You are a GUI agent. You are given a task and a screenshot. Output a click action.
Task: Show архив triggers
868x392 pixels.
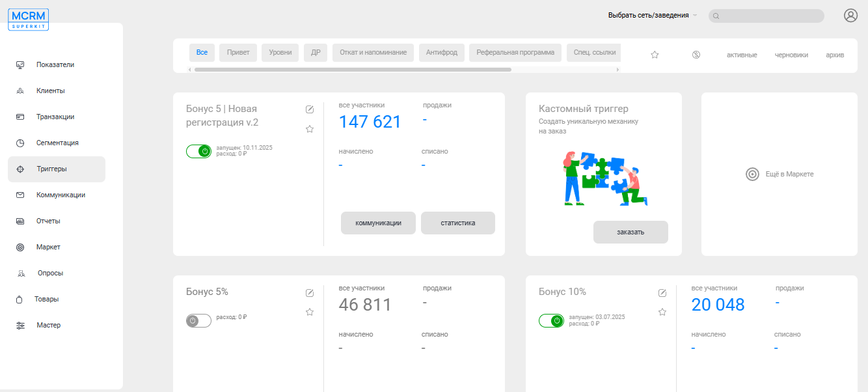click(x=835, y=55)
